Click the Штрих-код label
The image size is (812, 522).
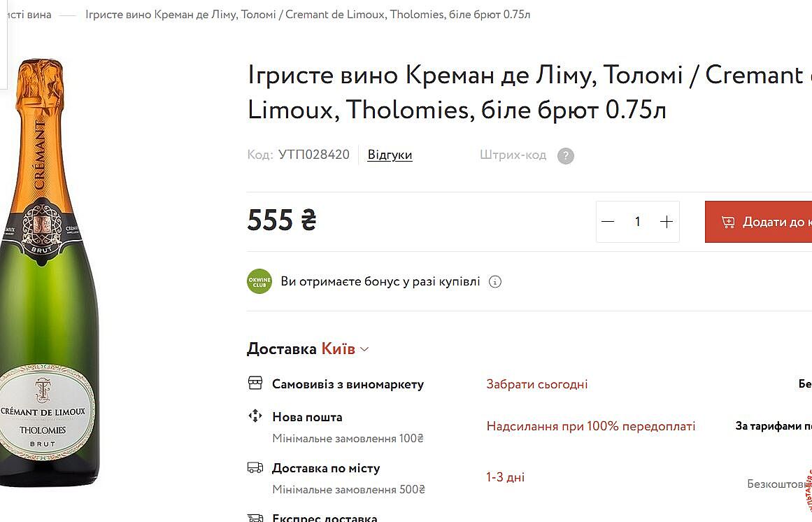pyautogui.click(x=513, y=155)
